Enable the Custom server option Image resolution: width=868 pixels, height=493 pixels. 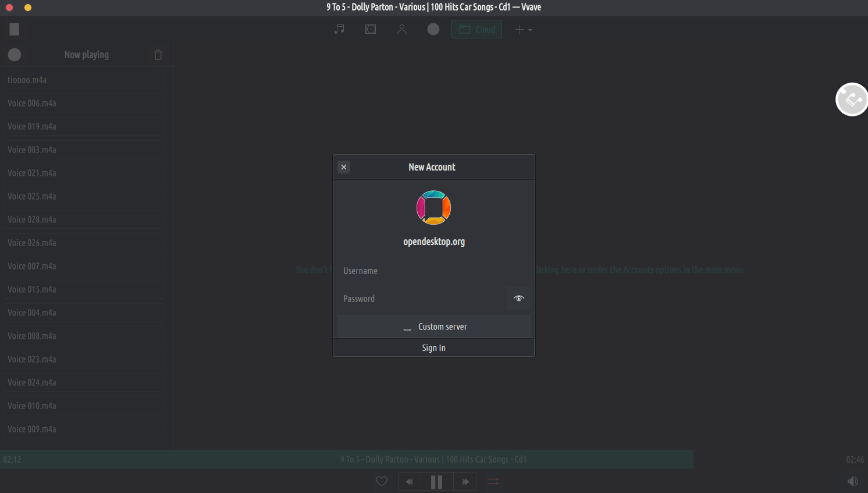434,327
